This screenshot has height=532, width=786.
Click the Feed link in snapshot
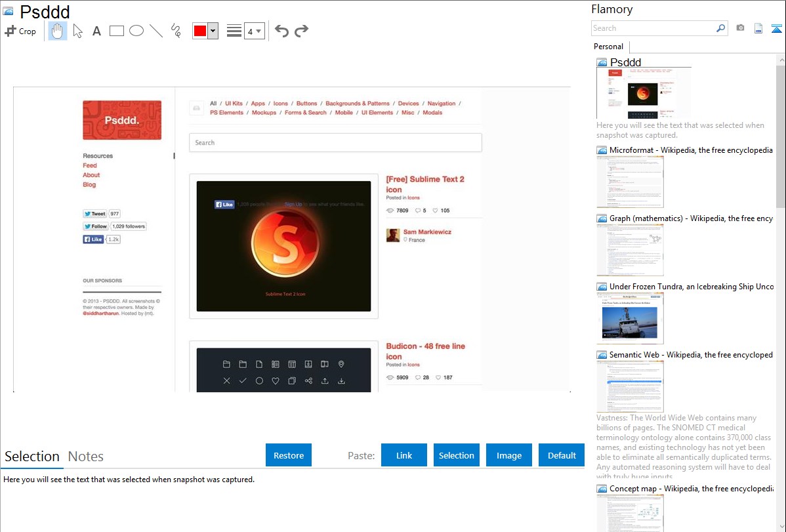click(90, 165)
